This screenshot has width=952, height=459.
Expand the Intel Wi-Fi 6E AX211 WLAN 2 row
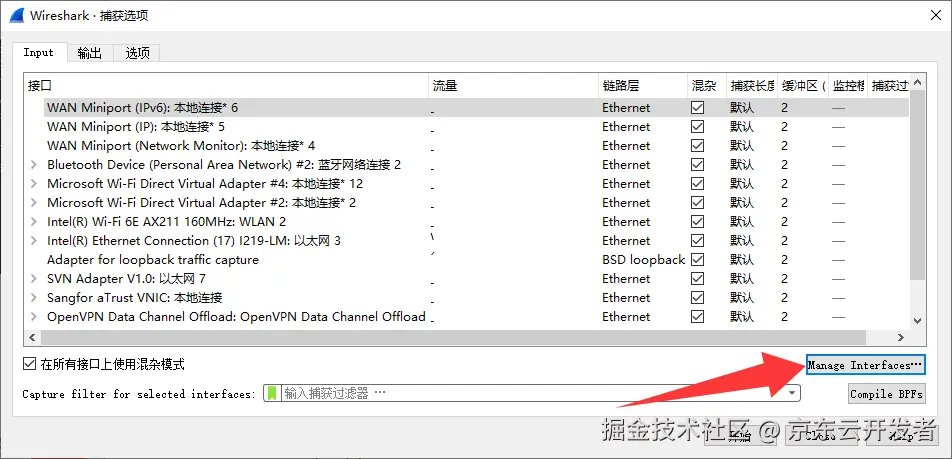(34, 222)
